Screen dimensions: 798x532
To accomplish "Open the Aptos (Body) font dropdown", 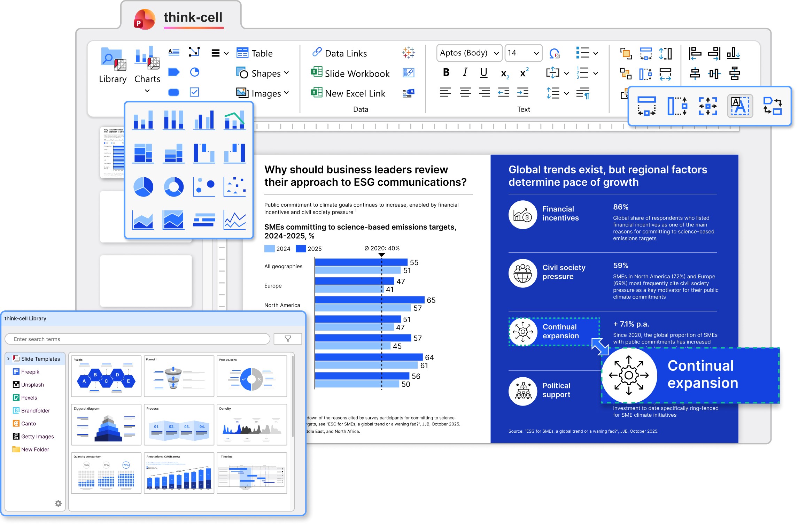I will tap(496, 53).
